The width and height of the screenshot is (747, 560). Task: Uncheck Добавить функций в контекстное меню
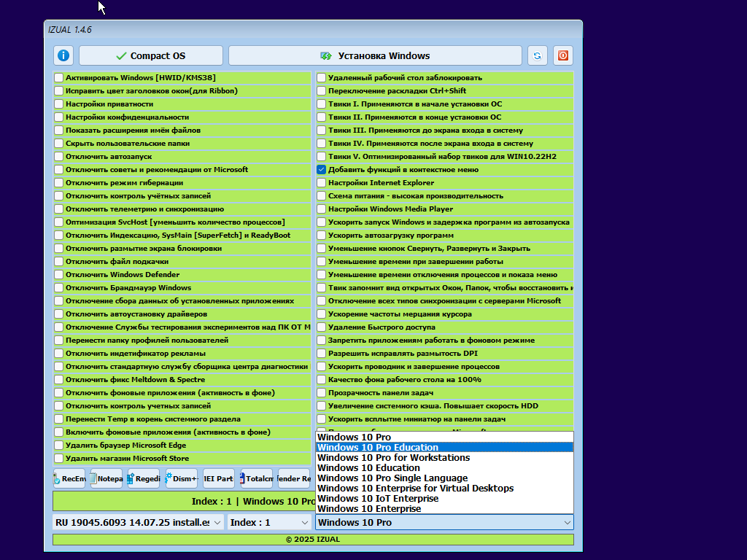click(x=322, y=169)
